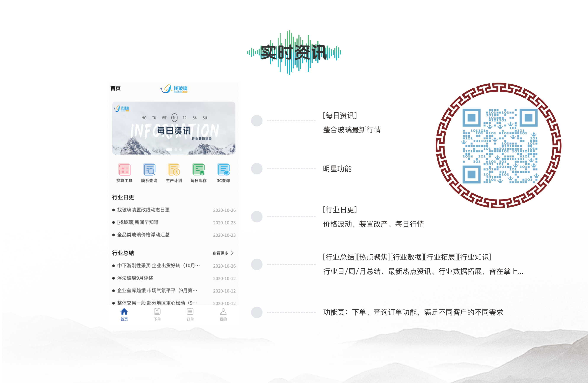588x383 pixels.
Task: Open 全品类玻璃价格浮动汇总 article
Action: pyautogui.click(x=143, y=235)
